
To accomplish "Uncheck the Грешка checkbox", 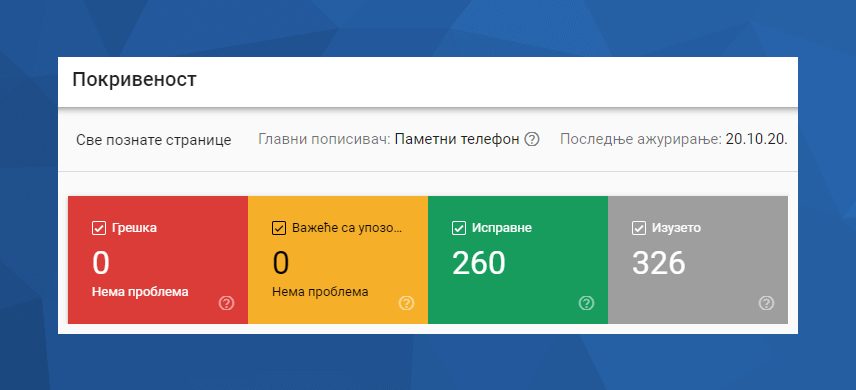I will pos(99,228).
